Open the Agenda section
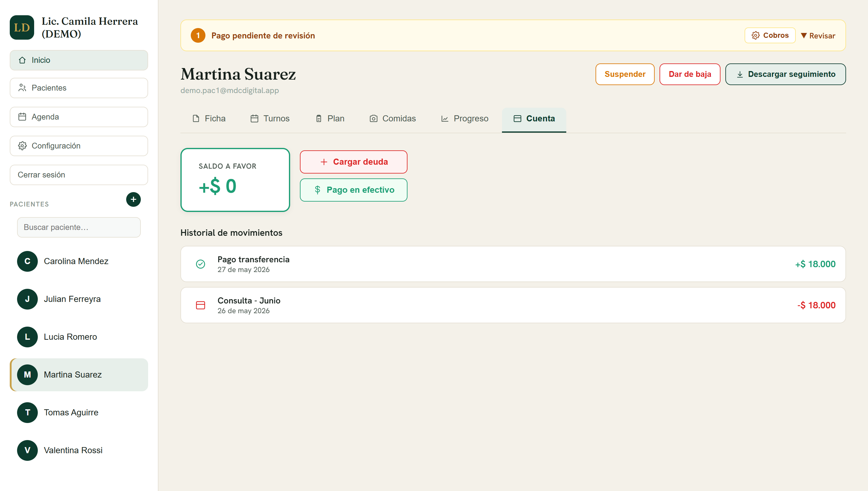 (x=79, y=117)
